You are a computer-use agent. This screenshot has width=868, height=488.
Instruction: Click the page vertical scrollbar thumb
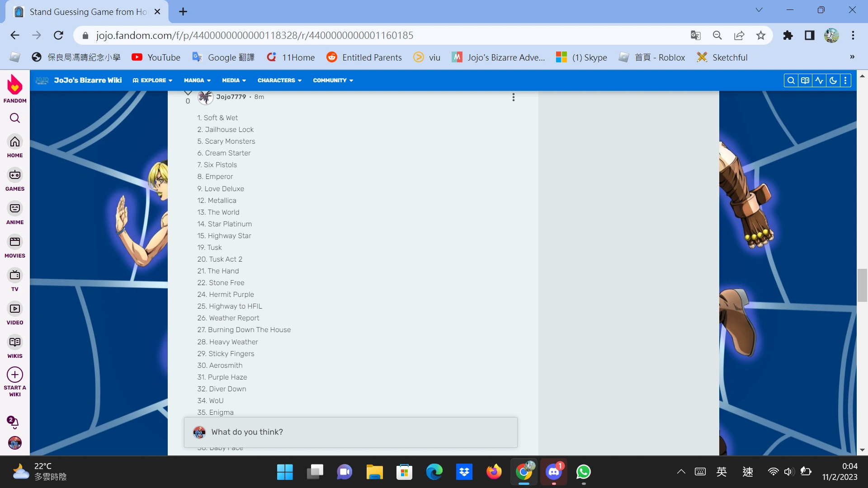click(x=862, y=285)
